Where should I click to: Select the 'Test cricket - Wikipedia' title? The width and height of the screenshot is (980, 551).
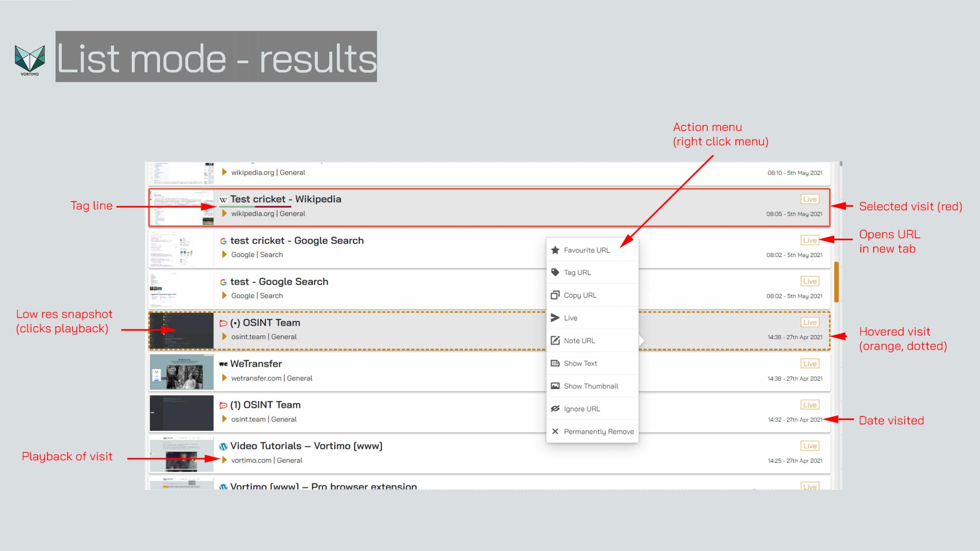click(x=286, y=199)
